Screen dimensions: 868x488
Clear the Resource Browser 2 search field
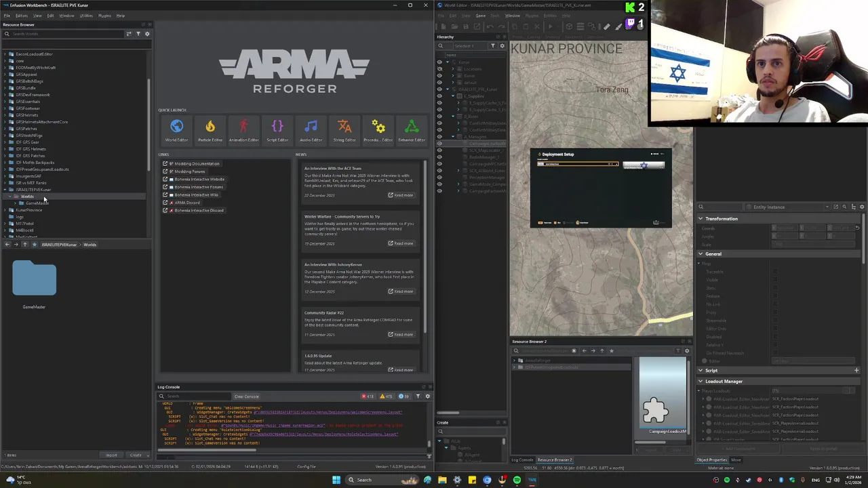574,351
